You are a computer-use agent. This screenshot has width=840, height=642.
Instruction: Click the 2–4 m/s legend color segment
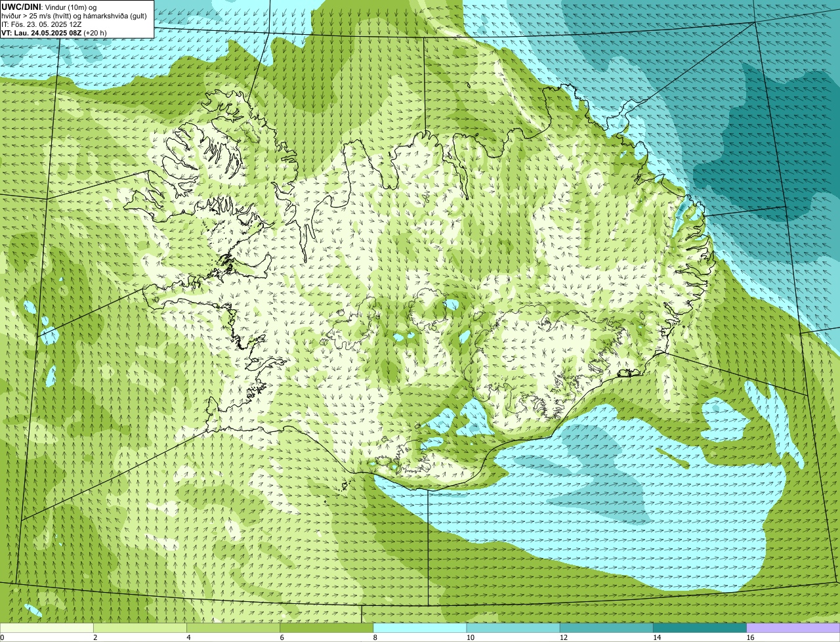(x=140, y=628)
